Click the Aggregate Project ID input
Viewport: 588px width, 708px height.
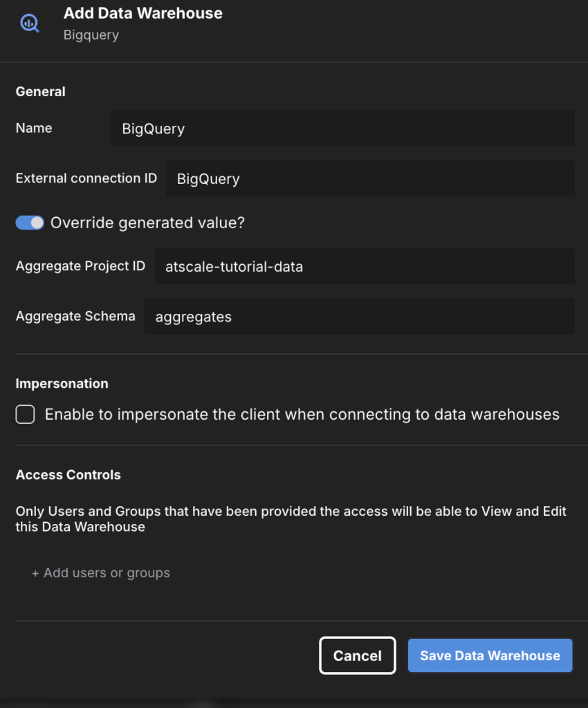(x=364, y=266)
